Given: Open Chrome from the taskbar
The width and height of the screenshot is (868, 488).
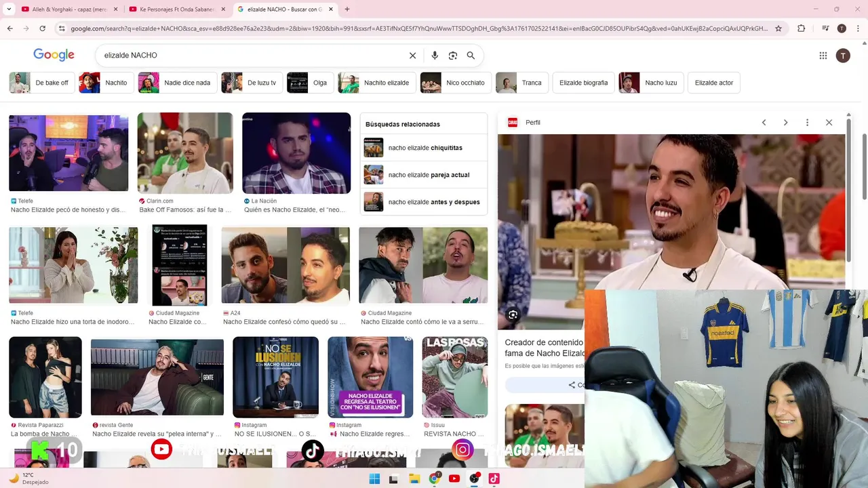Looking at the screenshot, I should click(x=435, y=479).
